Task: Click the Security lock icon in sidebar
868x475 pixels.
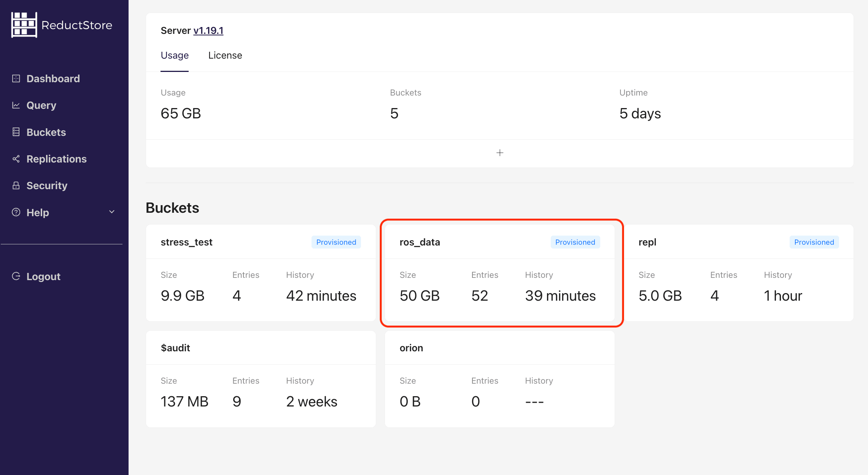Action: [x=16, y=185]
